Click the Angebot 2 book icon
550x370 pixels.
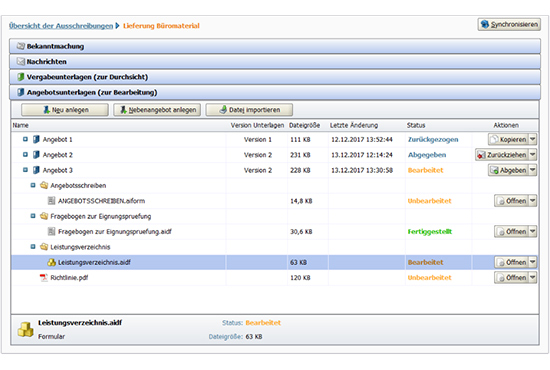coord(36,155)
